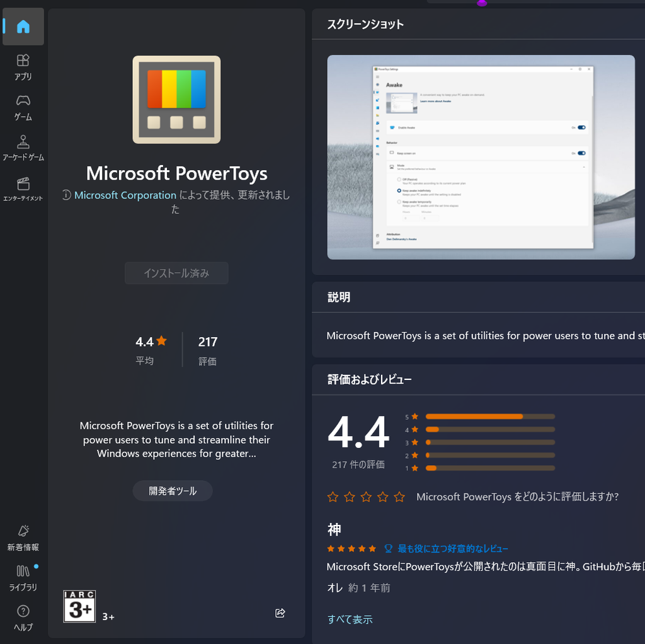Click the share icon for PowerToys
The width and height of the screenshot is (645, 644).
tap(280, 612)
